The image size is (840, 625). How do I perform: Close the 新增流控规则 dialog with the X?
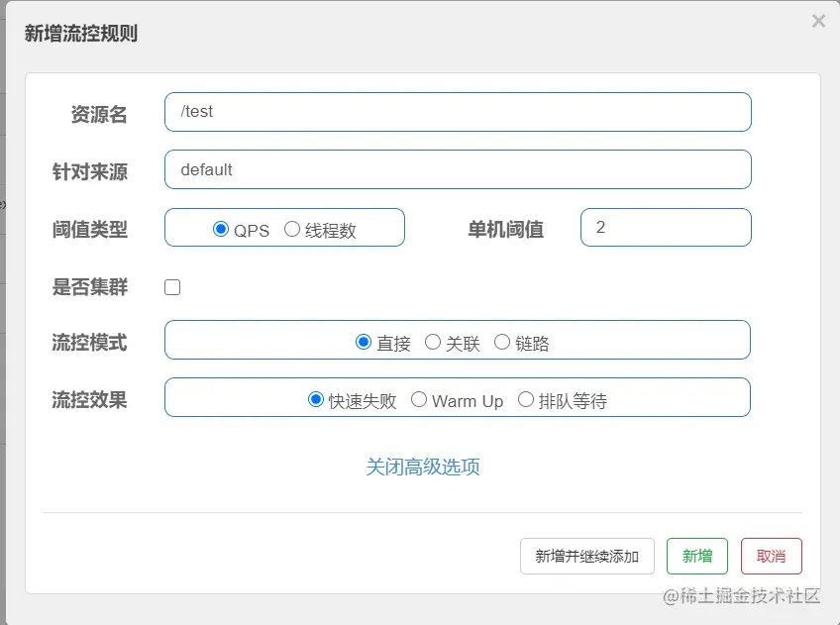(x=818, y=21)
